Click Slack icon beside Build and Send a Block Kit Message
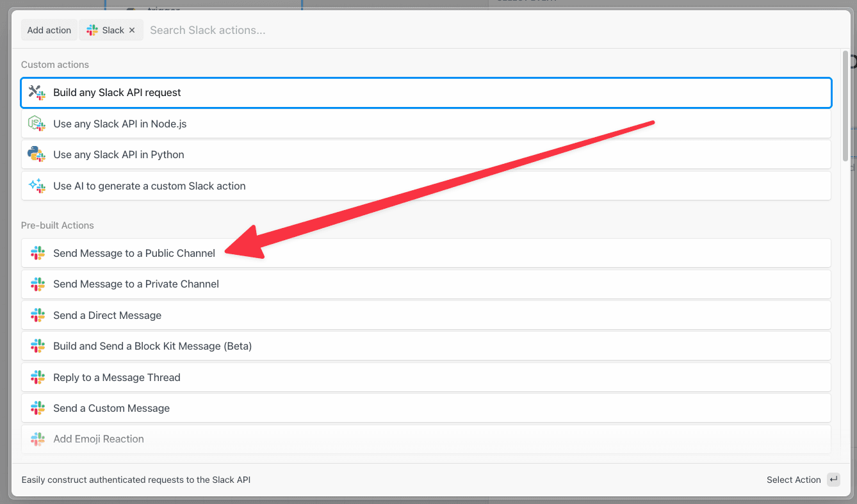 pos(38,346)
